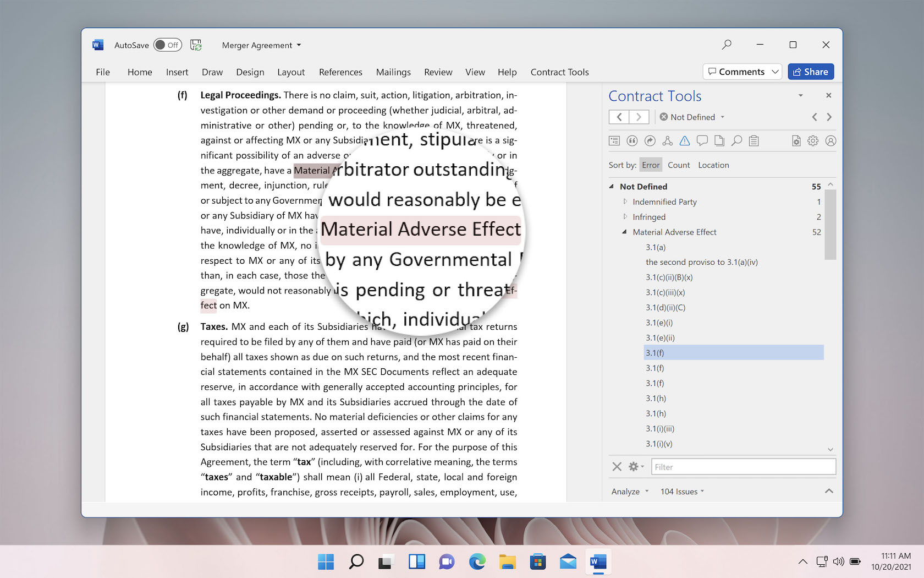Collapse the bottom panel with up chevron
The height and width of the screenshot is (578, 924).
point(829,491)
